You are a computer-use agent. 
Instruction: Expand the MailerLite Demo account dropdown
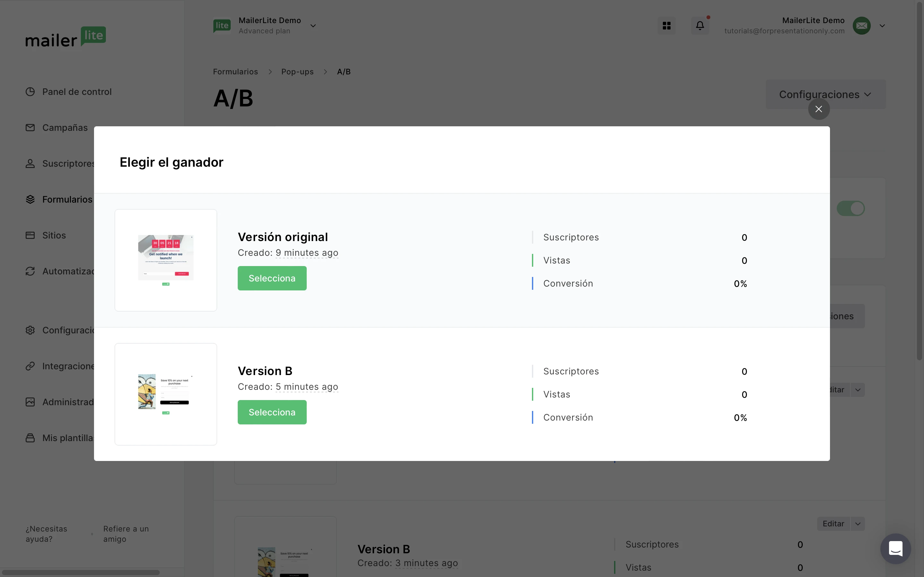[x=313, y=26]
